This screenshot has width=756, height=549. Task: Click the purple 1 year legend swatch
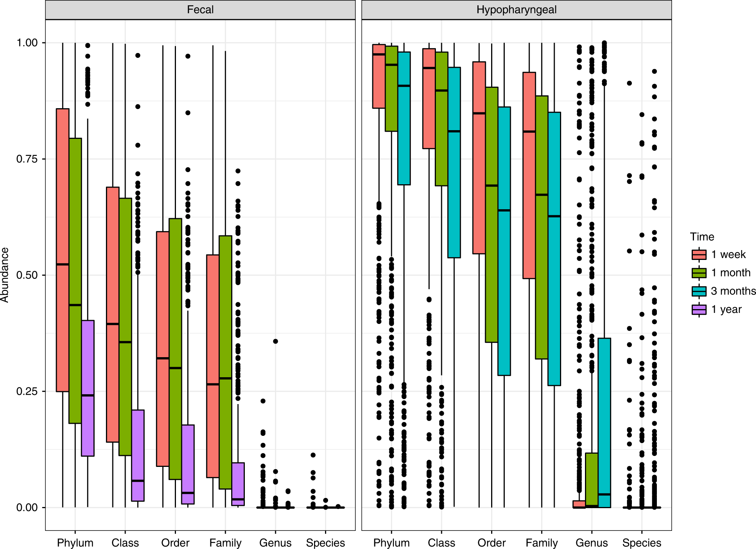point(698,309)
